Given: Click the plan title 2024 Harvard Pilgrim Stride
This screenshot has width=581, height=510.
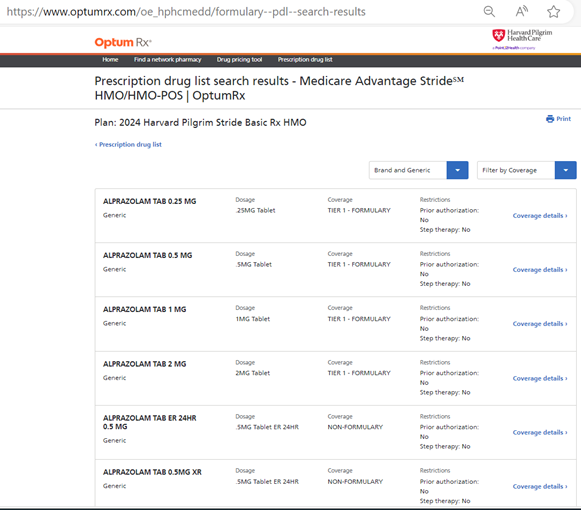Looking at the screenshot, I should (x=200, y=123).
